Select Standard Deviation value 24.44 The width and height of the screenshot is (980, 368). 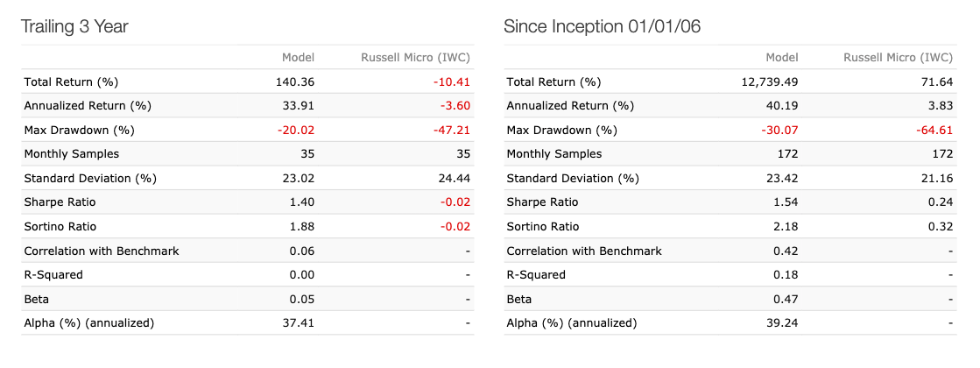(455, 179)
